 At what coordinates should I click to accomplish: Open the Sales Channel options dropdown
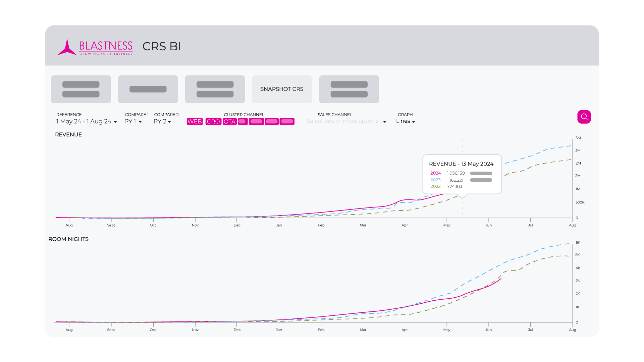pos(346,121)
